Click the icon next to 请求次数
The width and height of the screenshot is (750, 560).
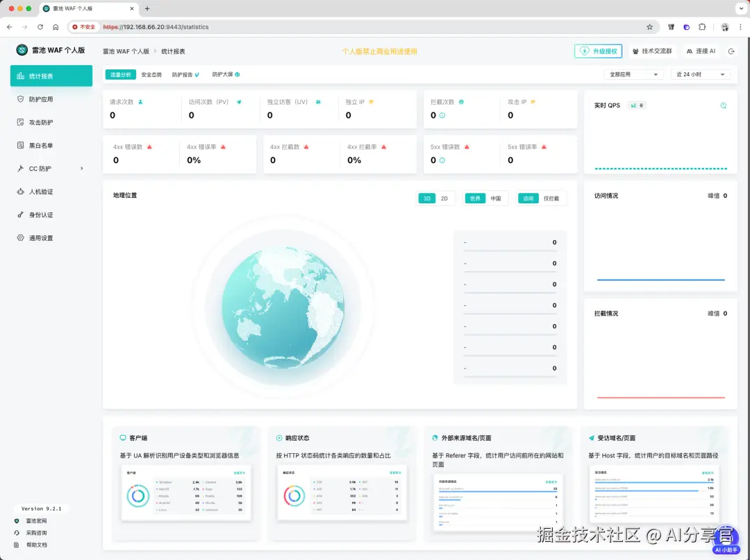click(140, 102)
